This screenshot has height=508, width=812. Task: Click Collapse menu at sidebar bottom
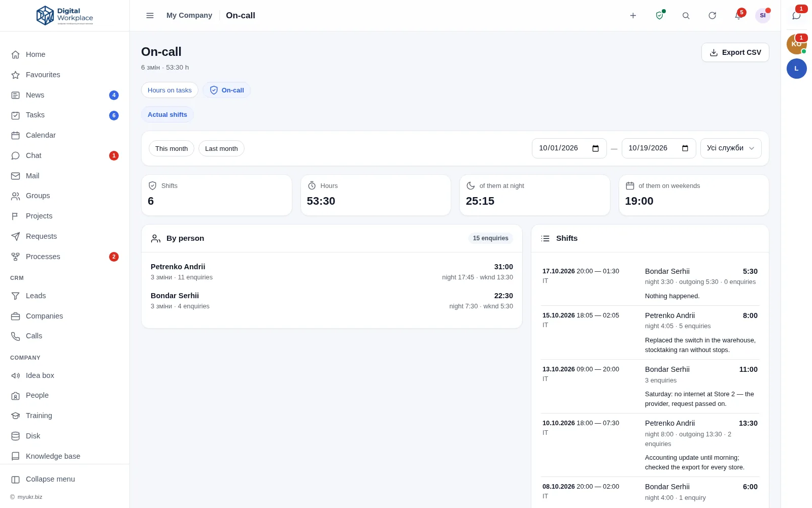click(65, 479)
